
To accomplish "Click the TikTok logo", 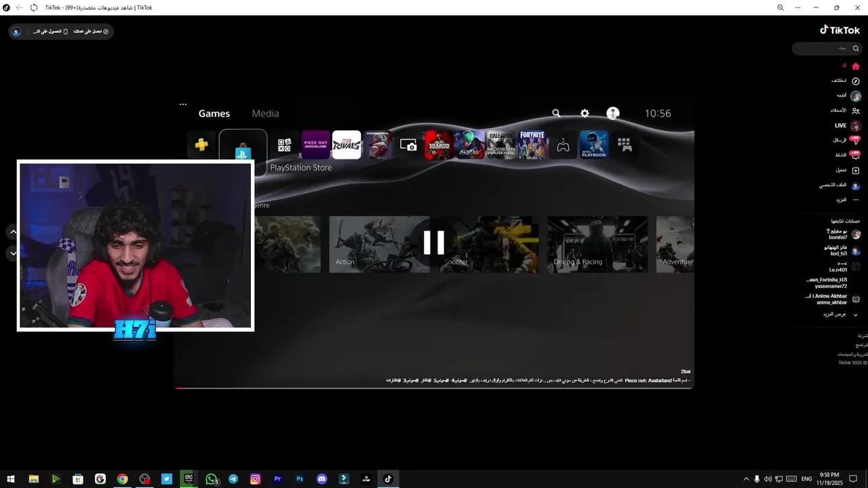I will coord(840,30).
